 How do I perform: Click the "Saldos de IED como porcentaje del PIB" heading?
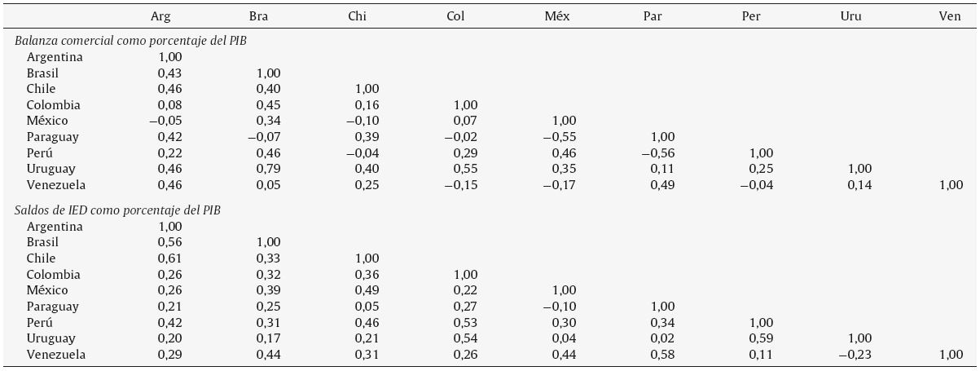click(118, 210)
